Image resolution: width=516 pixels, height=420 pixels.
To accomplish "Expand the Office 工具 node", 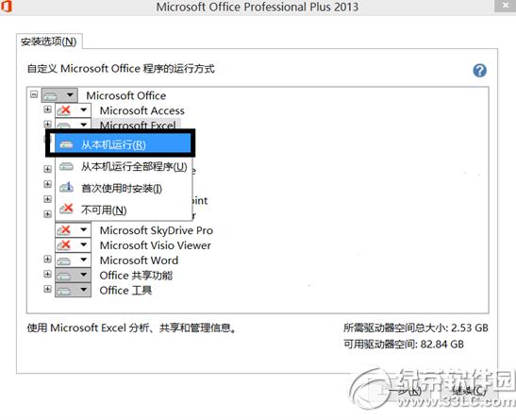I will pyautogui.click(x=47, y=290).
